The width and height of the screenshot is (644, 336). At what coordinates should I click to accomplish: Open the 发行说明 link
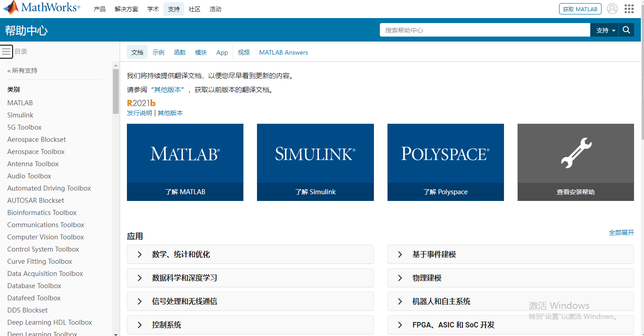point(140,113)
